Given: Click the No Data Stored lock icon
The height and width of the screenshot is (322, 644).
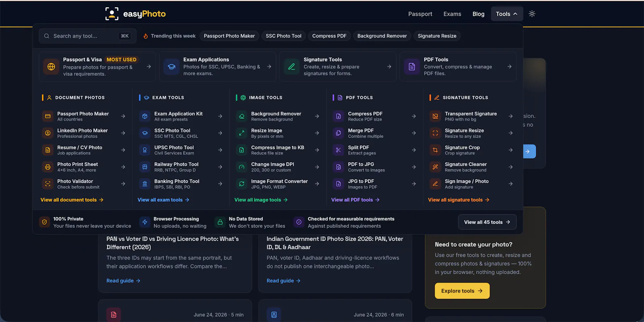Looking at the screenshot, I should [x=220, y=222].
